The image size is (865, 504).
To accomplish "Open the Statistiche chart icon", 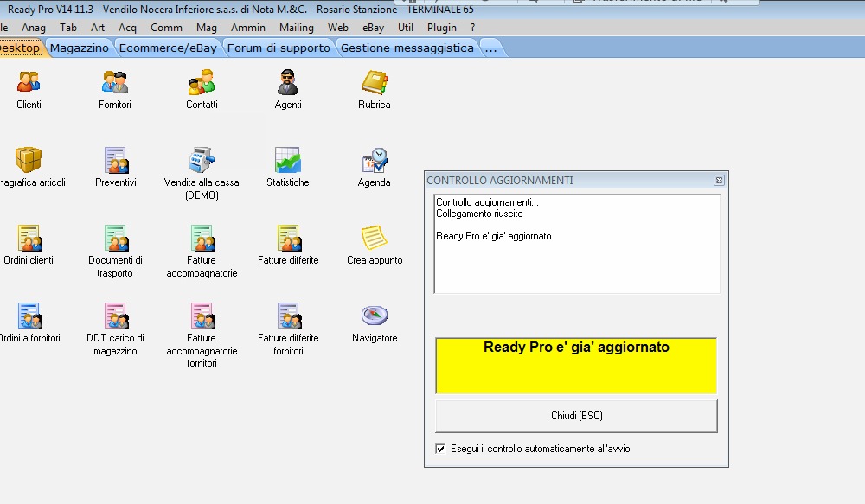I will 287,160.
